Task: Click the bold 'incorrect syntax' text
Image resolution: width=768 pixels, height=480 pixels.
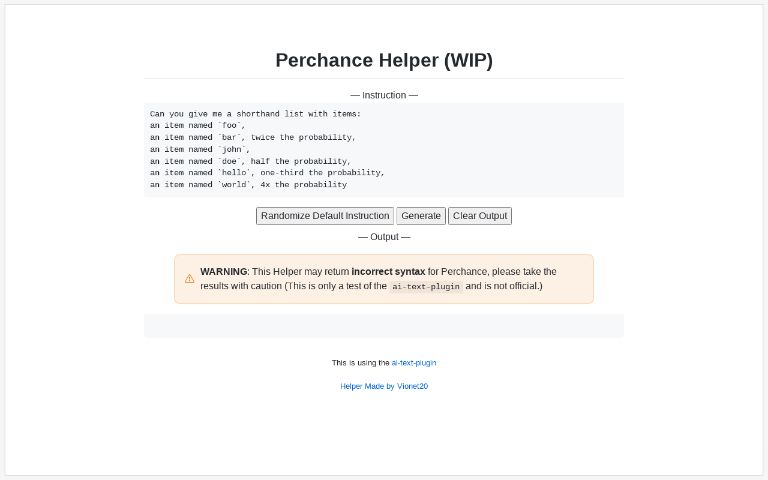Action: point(388,272)
